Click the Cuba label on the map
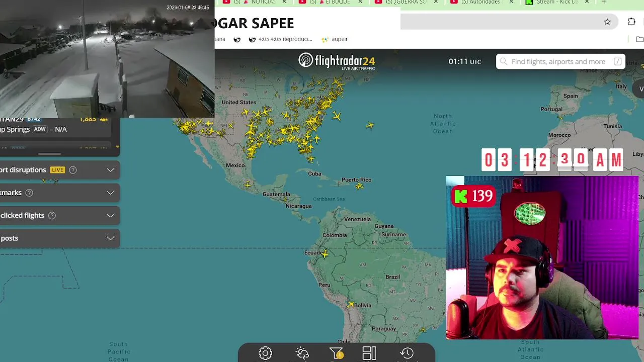 (x=314, y=174)
